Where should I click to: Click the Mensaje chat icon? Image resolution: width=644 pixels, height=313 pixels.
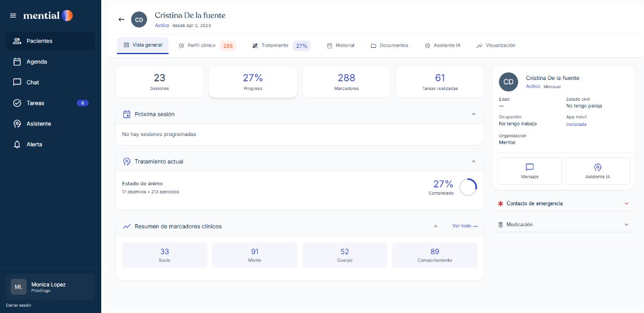click(x=530, y=167)
